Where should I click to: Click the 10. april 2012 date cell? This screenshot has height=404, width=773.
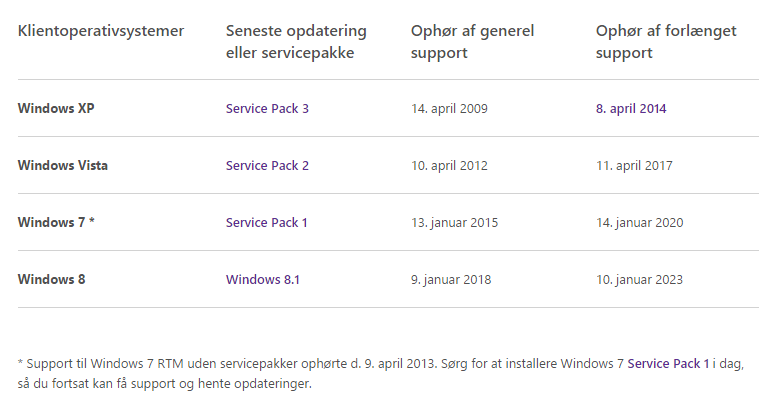(449, 165)
